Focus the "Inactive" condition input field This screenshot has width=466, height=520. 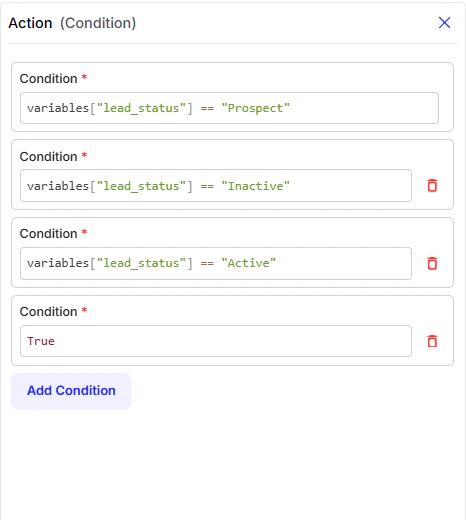tap(216, 186)
